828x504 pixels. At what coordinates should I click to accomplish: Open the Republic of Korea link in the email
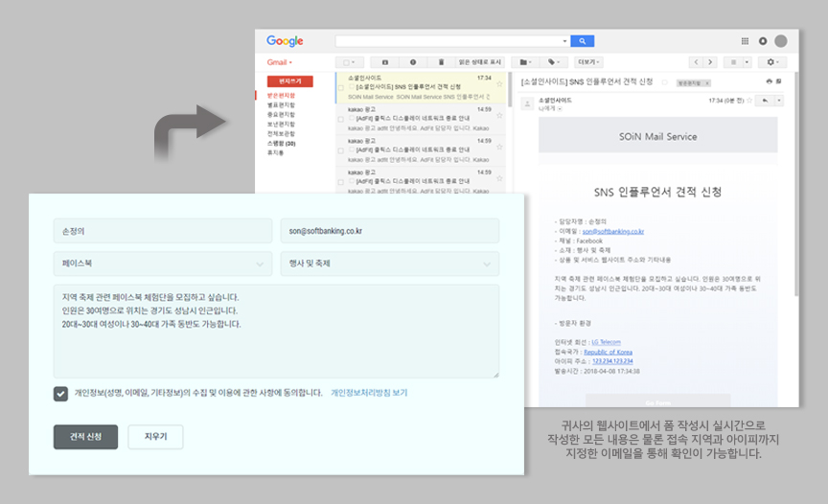point(608,352)
